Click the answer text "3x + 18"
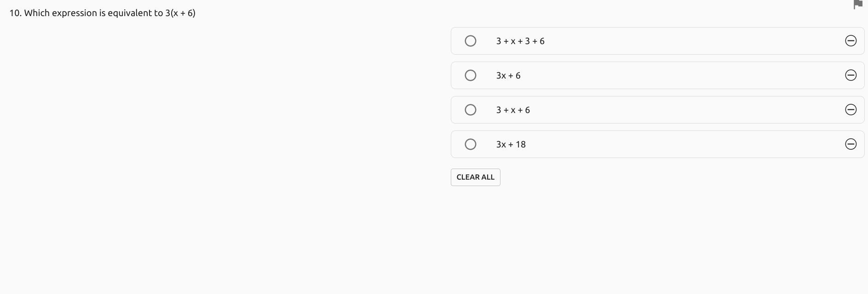The image size is (868, 294). pos(511,144)
